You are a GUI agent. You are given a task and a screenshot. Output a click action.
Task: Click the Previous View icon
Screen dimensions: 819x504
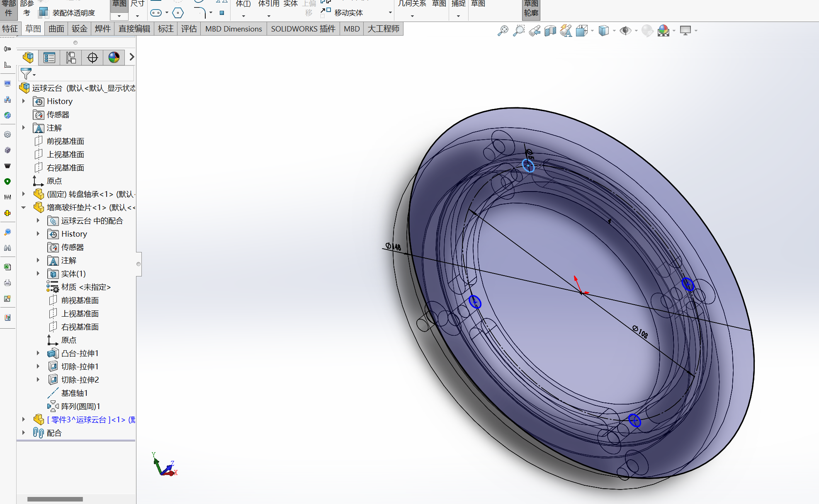pyautogui.click(x=535, y=31)
